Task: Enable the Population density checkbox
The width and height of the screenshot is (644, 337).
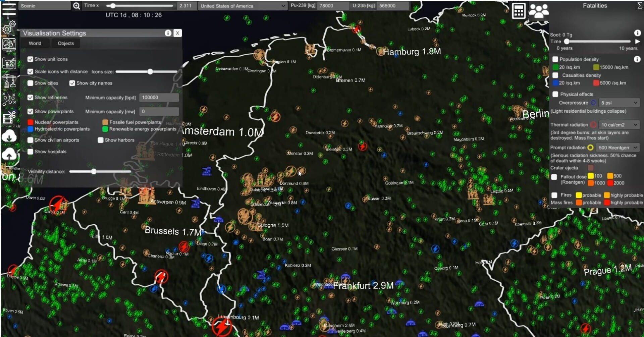Action: (x=555, y=59)
